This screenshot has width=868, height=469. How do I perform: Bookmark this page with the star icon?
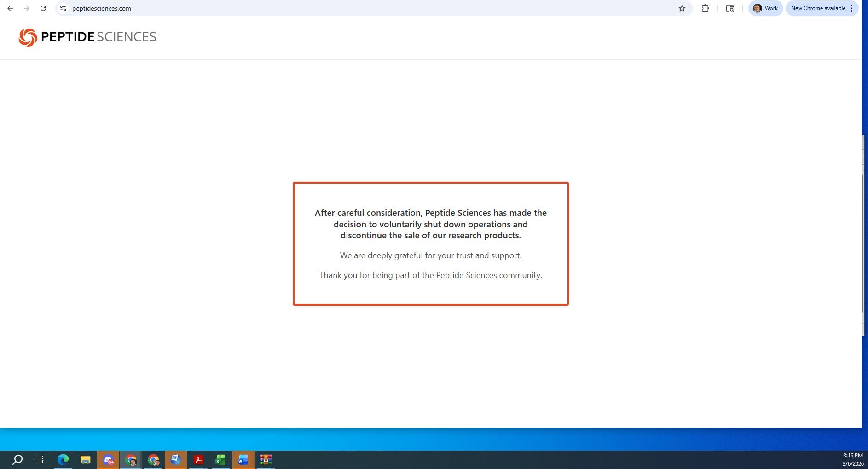pos(682,8)
